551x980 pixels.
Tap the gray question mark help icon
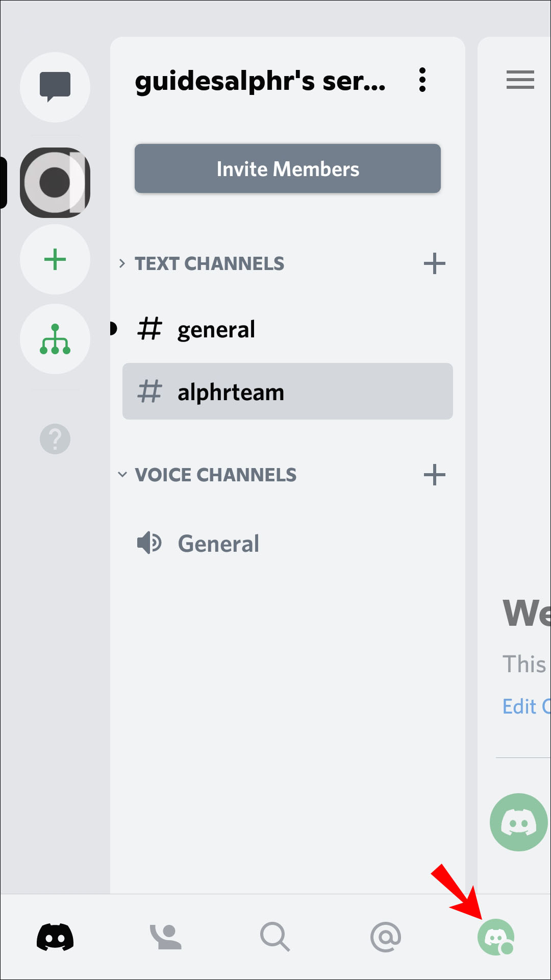[55, 439]
